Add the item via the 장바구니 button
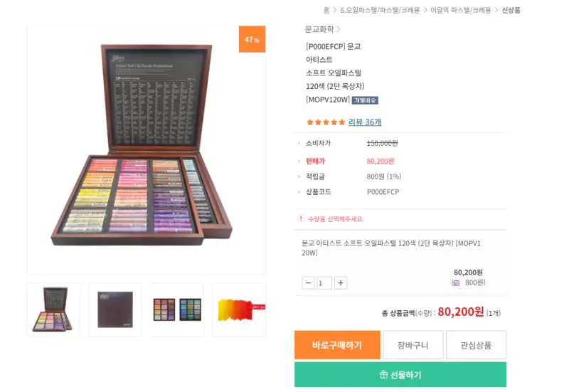569x392 pixels. [413, 345]
